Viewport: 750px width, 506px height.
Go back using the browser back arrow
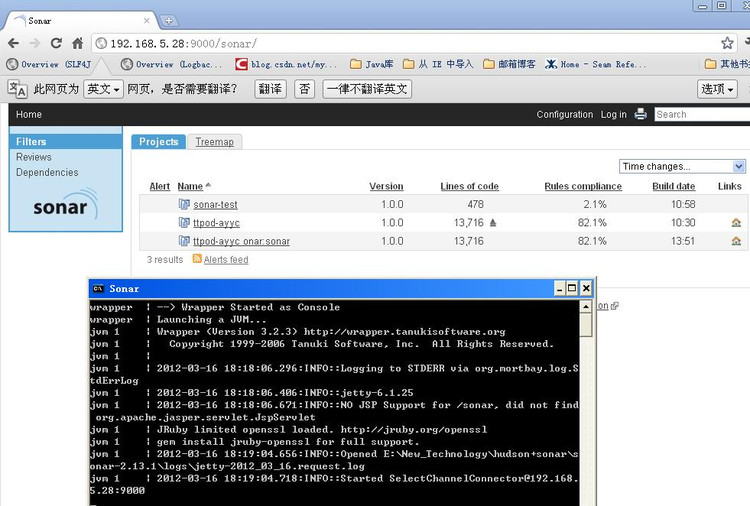coord(13,44)
